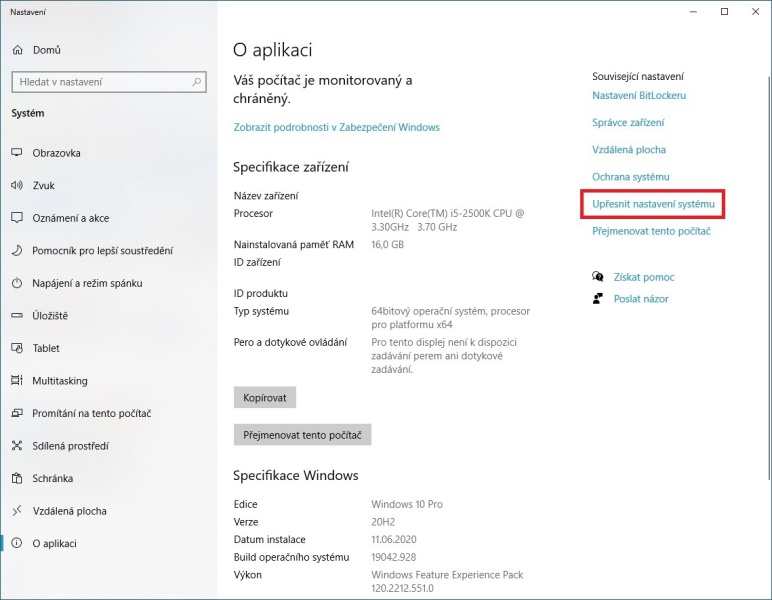
Task: Select the Zvuk speaker icon
Action: coord(17,185)
